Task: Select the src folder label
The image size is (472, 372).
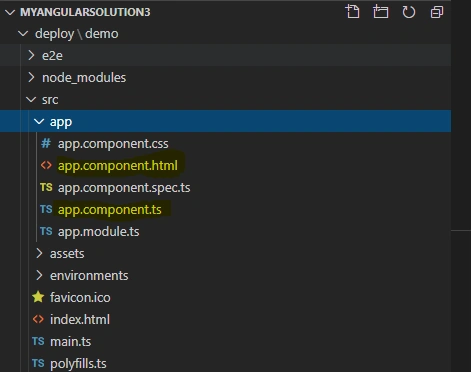Action: coord(50,100)
